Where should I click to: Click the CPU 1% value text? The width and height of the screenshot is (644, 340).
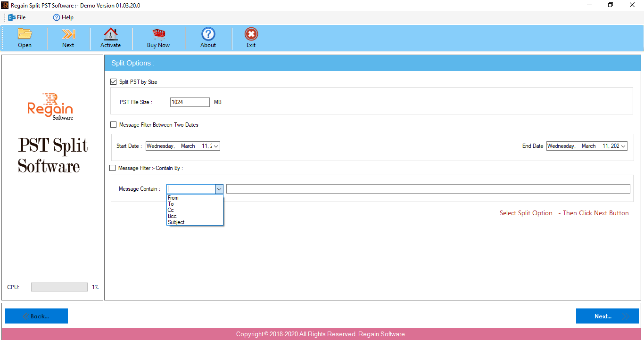(x=95, y=287)
